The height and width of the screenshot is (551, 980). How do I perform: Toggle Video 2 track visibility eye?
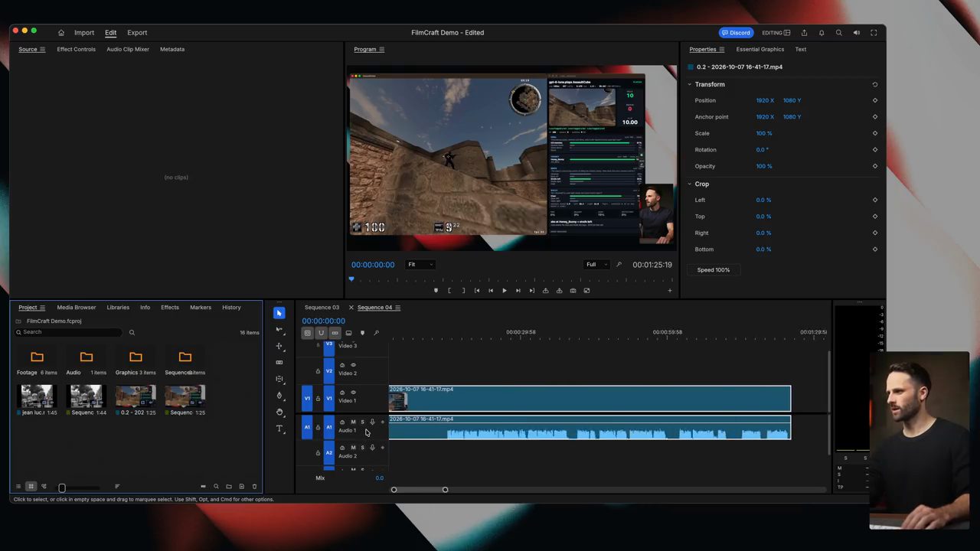[353, 365]
